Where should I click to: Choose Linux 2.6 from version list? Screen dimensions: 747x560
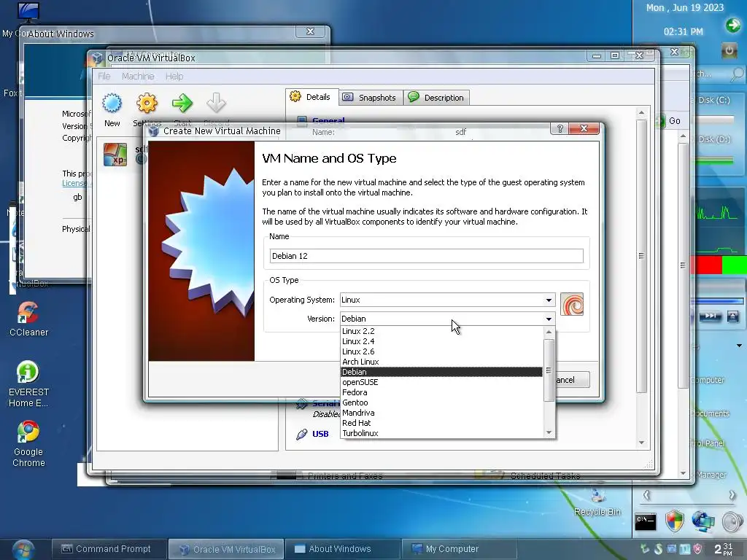pos(441,351)
